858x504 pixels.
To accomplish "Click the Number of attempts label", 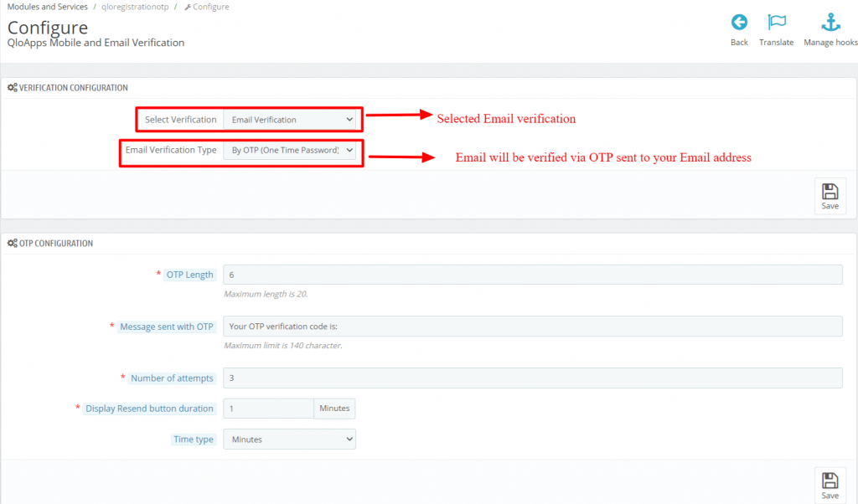I will [x=172, y=378].
